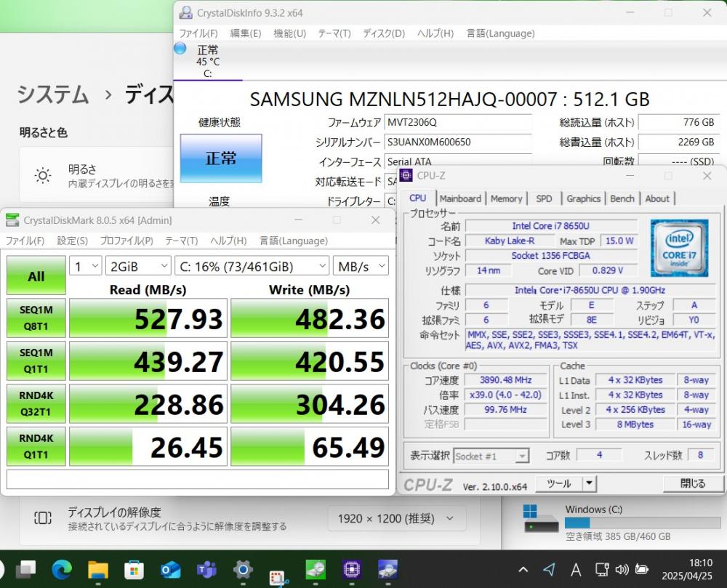Open テーマ(T) menu in CrystalDiskInfo
Image resolution: width=727 pixels, height=588 pixels.
[334, 33]
